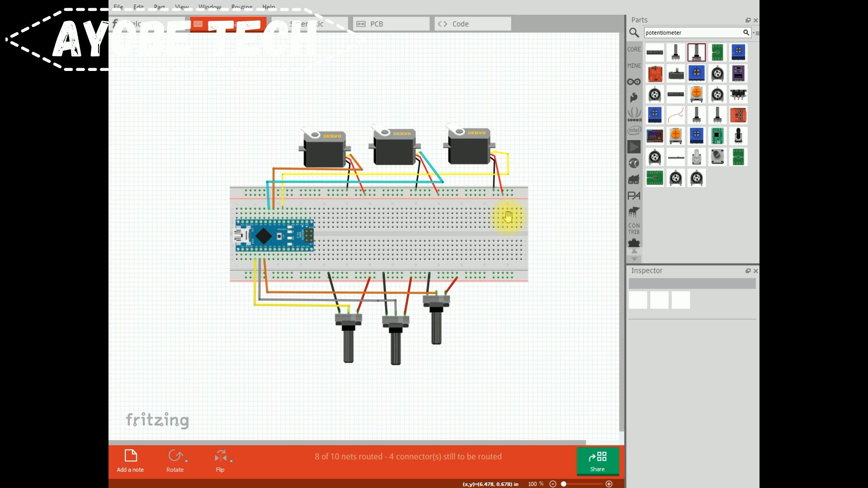The height and width of the screenshot is (488, 868).
Task: Click the Inspector panel close button
Action: pyautogui.click(x=755, y=271)
